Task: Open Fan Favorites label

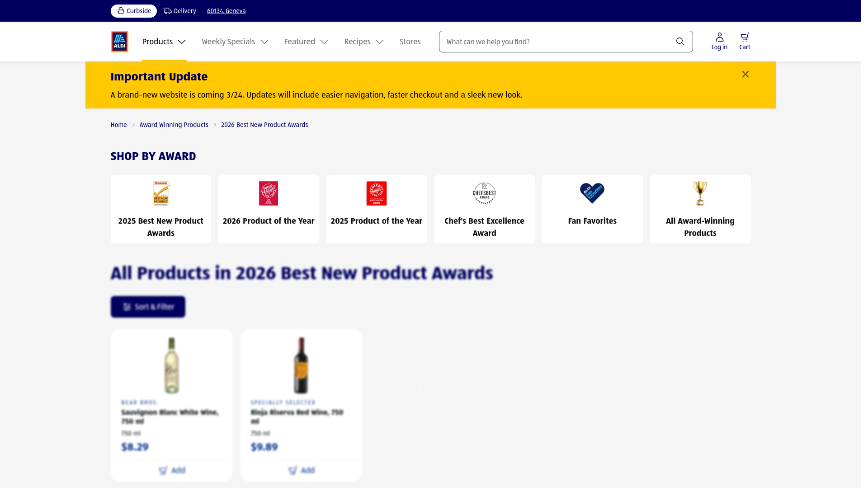Action: coord(592,221)
